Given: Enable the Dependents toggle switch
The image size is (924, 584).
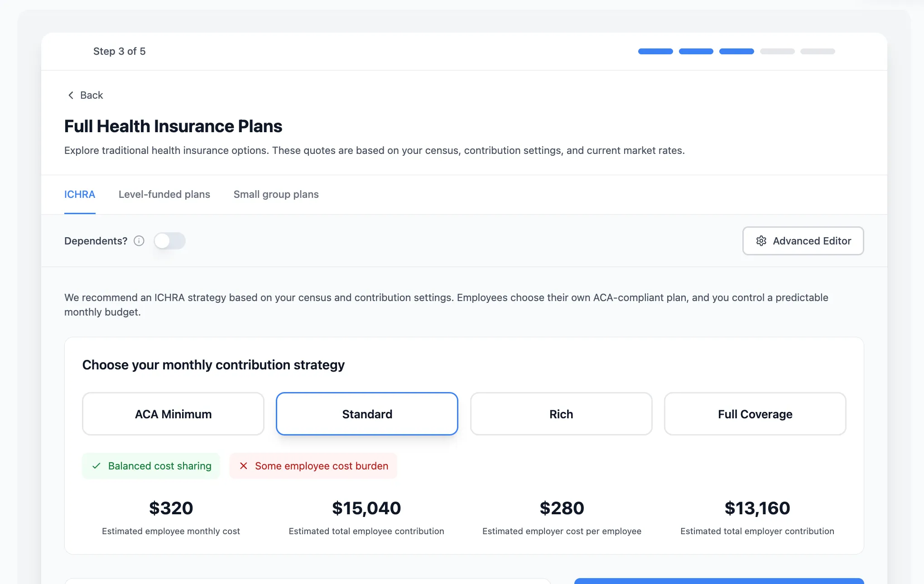Looking at the screenshot, I should pos(170,241).
